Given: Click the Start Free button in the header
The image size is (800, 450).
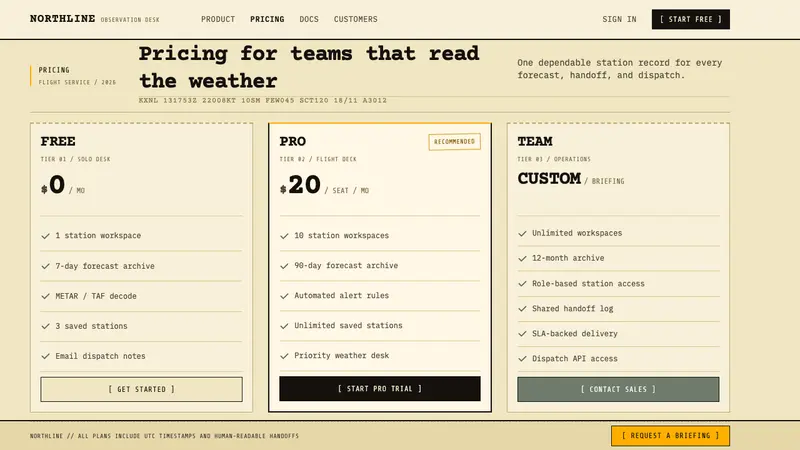Looking at the screenshot, I should [690, 19].
